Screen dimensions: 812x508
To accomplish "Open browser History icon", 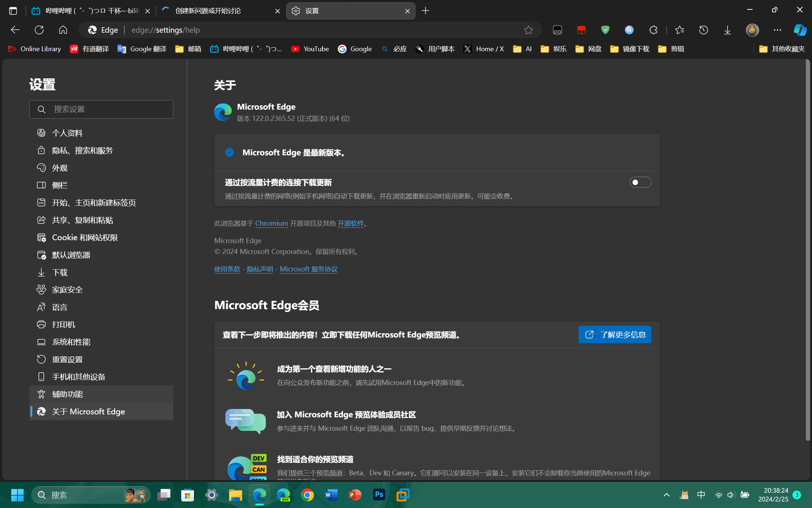I will pos(703,30).
